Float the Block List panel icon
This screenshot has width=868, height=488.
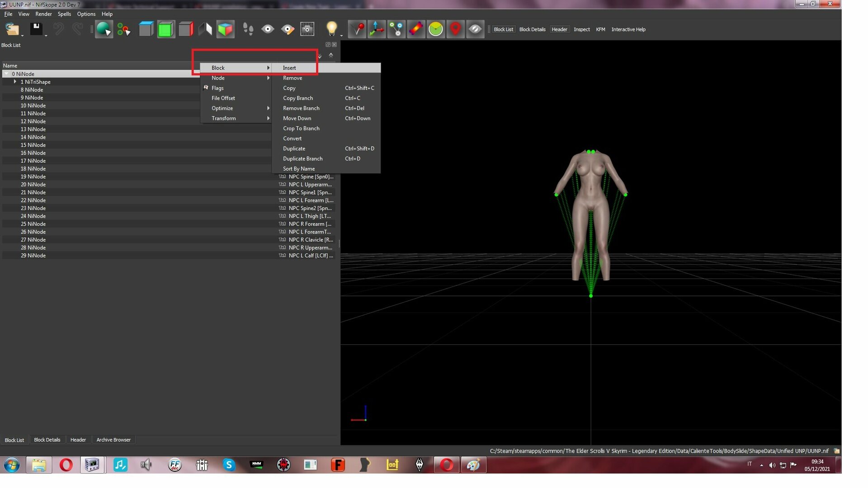[x=328, y=45]
